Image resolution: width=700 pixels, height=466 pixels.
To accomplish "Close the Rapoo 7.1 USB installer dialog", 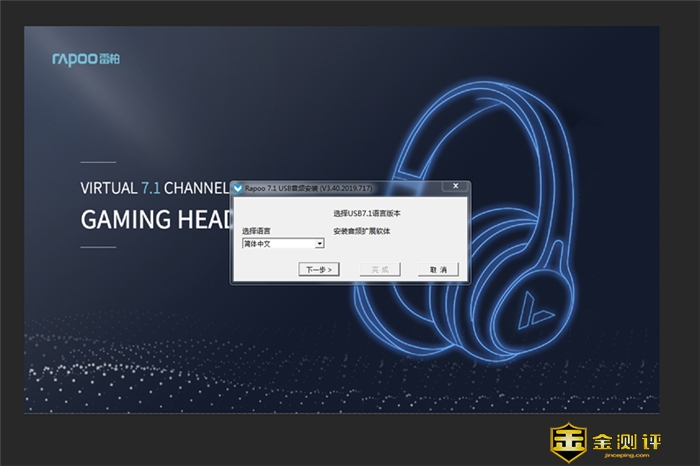I will tap(457, 188).
